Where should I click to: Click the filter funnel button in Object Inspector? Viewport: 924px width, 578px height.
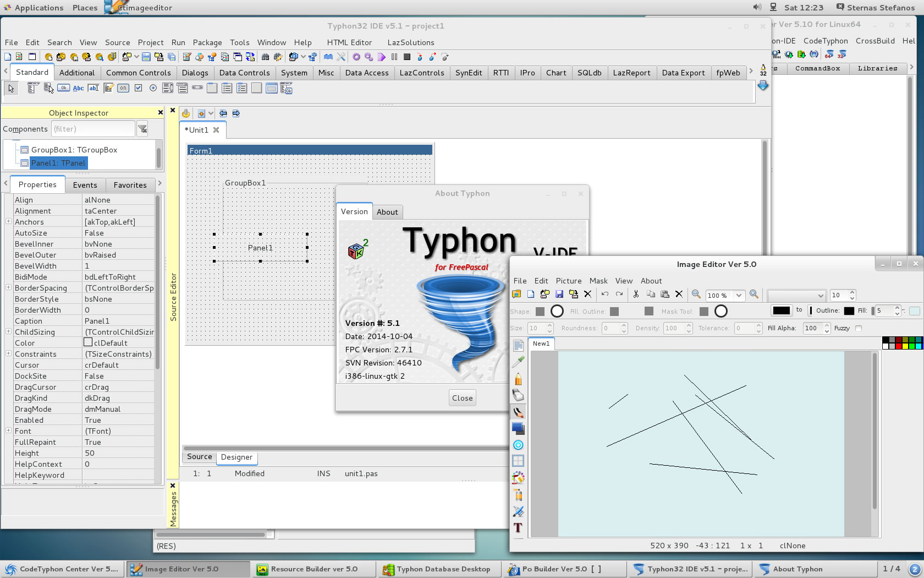[142, 129]
